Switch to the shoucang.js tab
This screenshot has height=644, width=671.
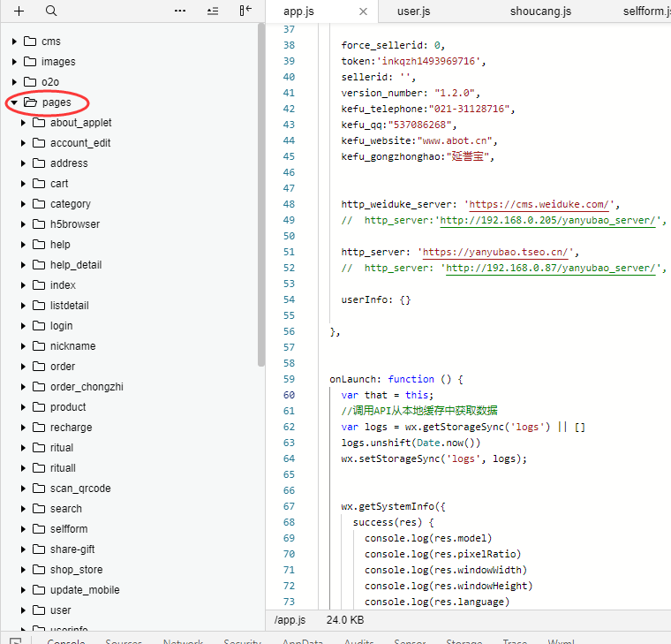540,11
